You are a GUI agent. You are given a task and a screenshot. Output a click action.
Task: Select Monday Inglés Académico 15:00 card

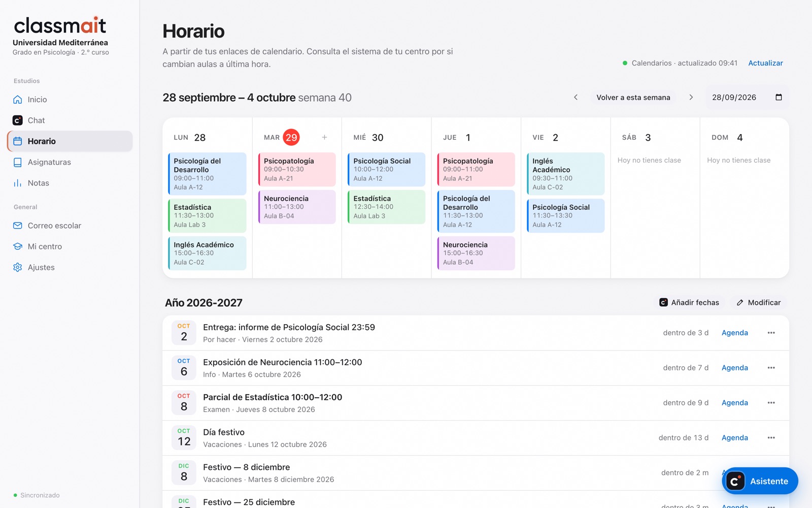(207, 253)
